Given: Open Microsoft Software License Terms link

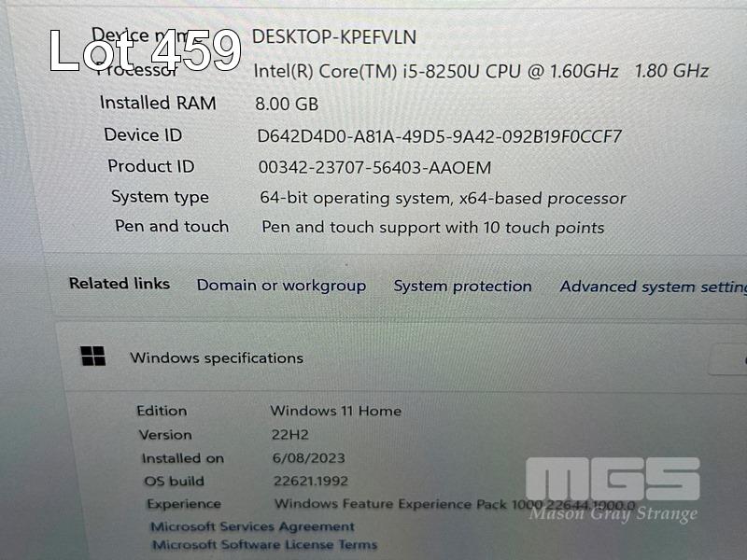Looking at the screenshot, I should click(264, 544).
